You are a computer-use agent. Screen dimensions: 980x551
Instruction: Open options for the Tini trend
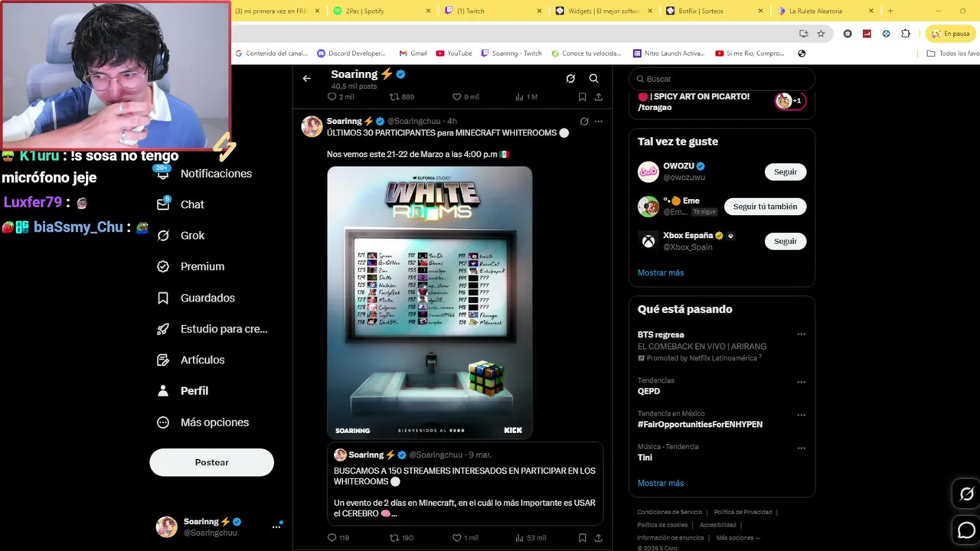coord(801,448)
